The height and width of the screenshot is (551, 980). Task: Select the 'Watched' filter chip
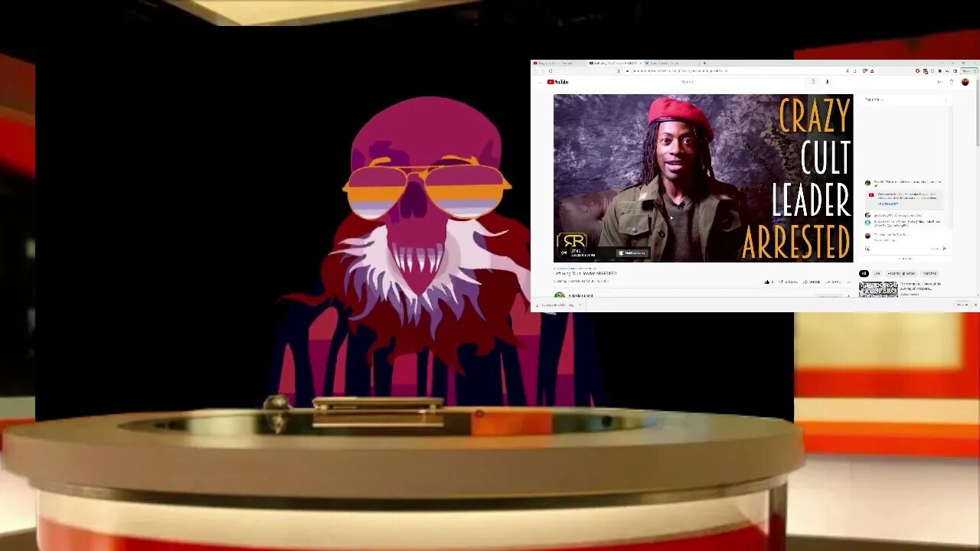929,273
